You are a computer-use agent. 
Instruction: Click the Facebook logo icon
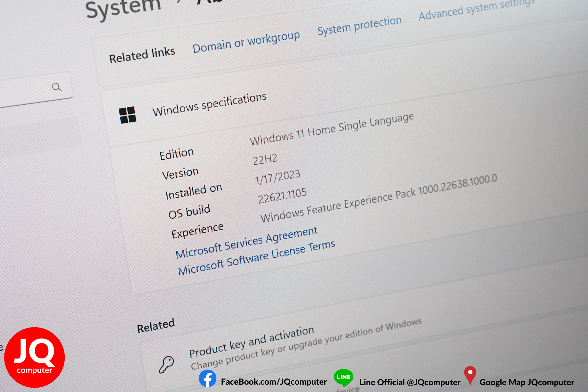[208, 379]
